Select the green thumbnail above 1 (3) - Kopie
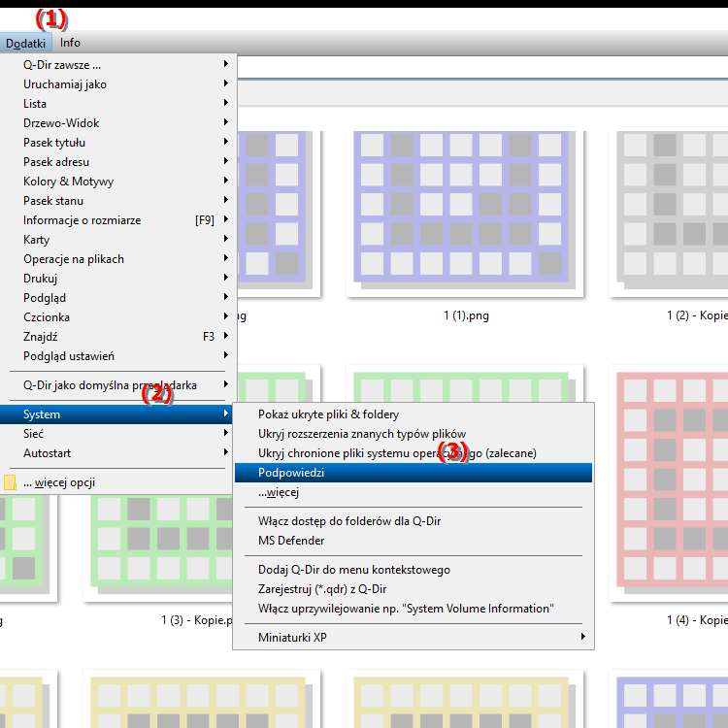Image resolution: width=728 pixels, height=728 pixels. pyautogui.click(x=158, y=547)
